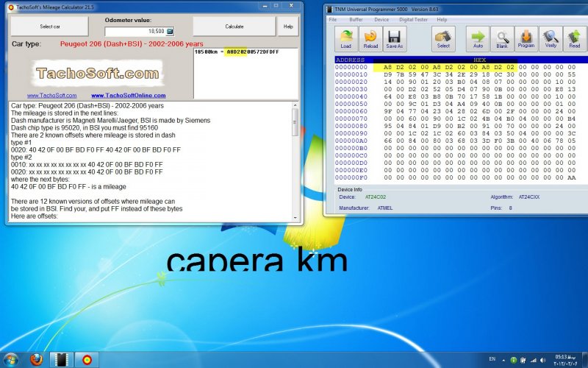Click the Program chip icon
This screenshot has width=588, height=368.
(x=526, y=39)
